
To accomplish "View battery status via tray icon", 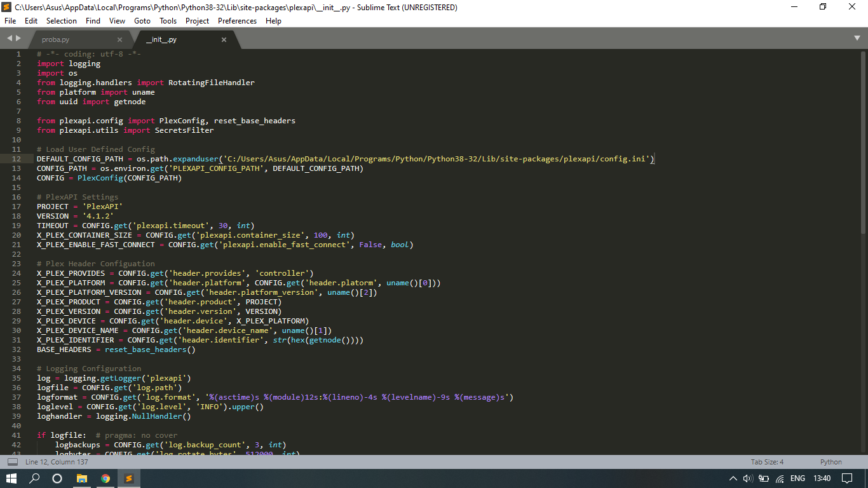I will [x=763, y=477].
